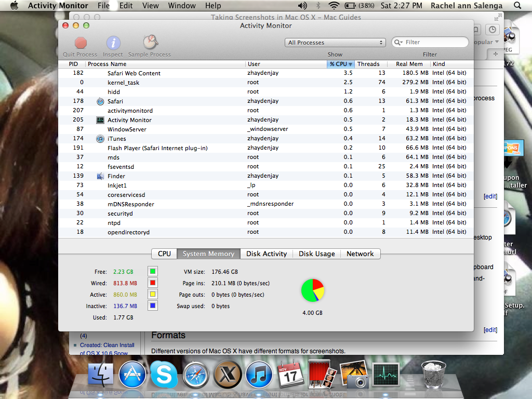Click the yellow Active memory color swatch

[153, 294]
